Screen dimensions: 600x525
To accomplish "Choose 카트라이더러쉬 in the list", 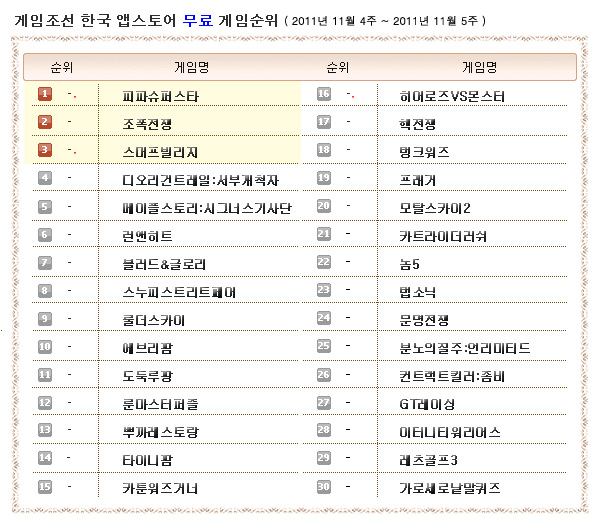I will pos(443,236).
